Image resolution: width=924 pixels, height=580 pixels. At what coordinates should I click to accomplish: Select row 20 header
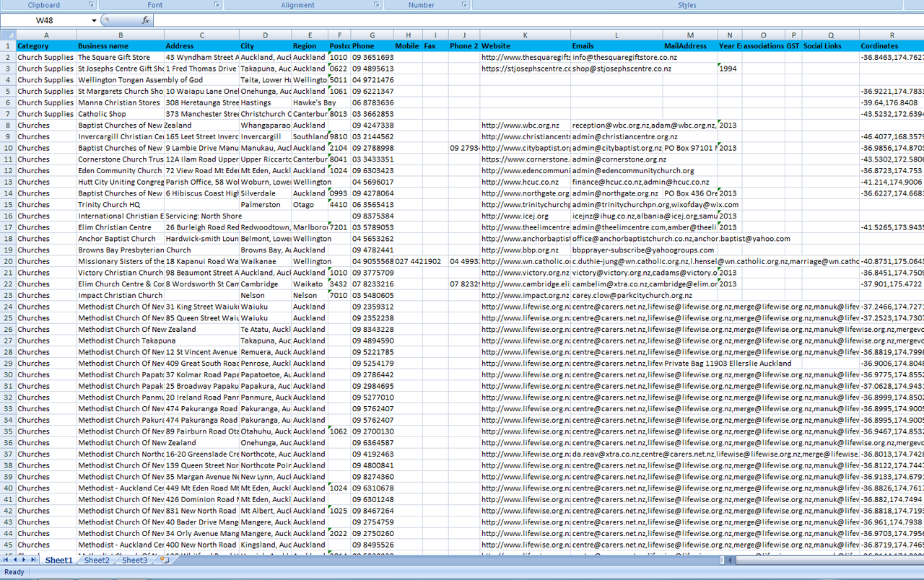point(8,261)
